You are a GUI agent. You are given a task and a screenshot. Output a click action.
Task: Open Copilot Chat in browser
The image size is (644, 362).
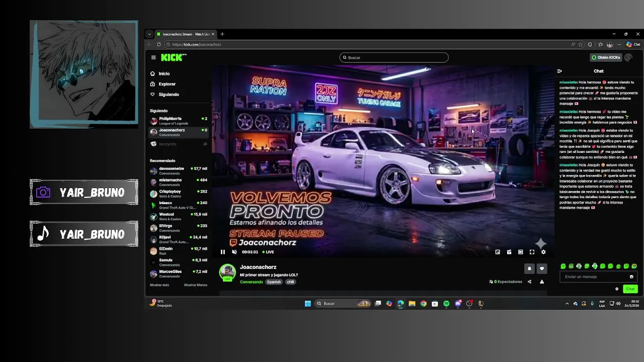[633, 44]
